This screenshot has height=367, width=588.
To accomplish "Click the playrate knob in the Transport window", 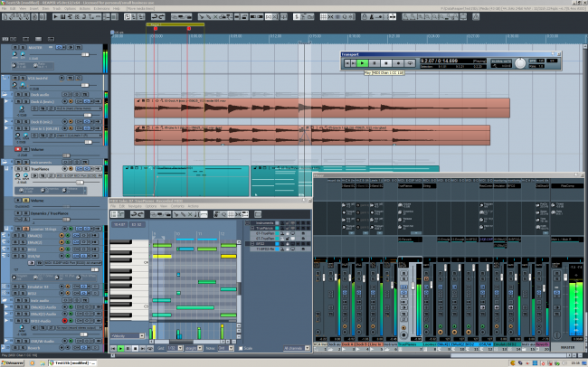I will tap(520, 63).
